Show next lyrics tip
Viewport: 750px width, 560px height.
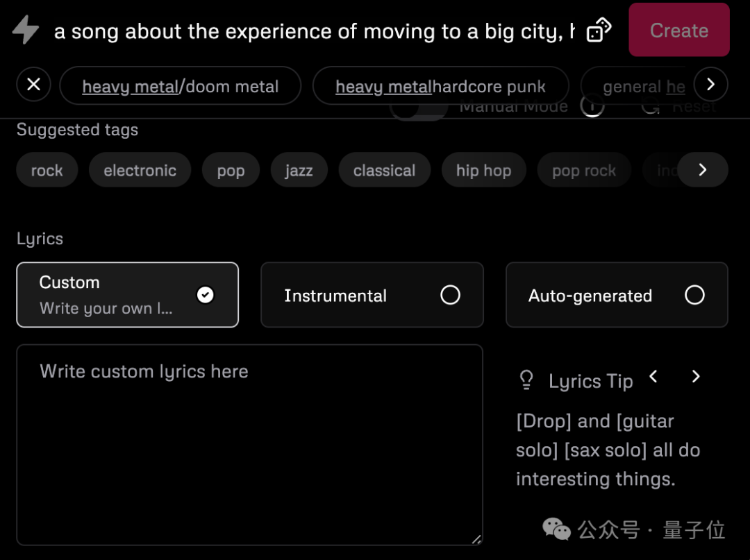(x=695, y=377)
